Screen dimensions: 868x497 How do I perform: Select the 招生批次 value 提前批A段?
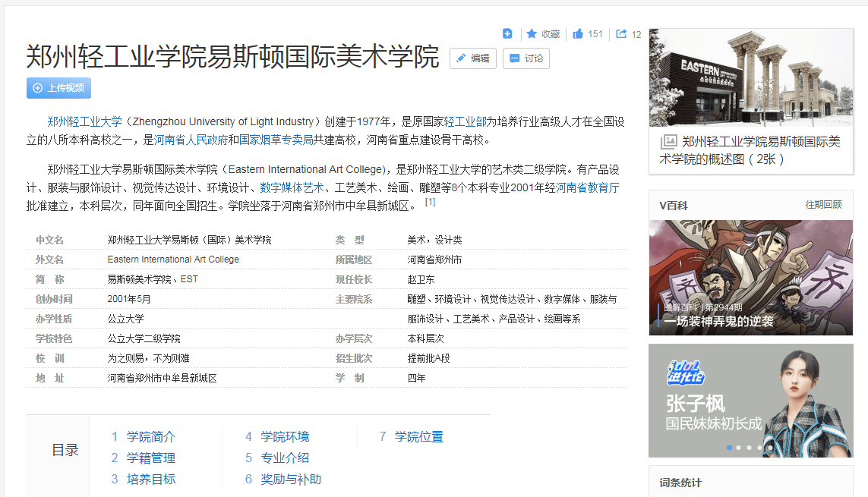(428, 358)
